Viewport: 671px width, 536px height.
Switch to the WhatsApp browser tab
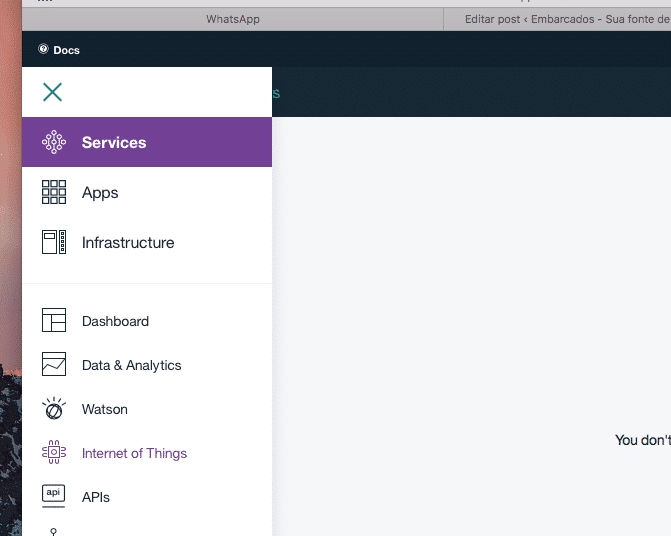(x=233, y=19)
